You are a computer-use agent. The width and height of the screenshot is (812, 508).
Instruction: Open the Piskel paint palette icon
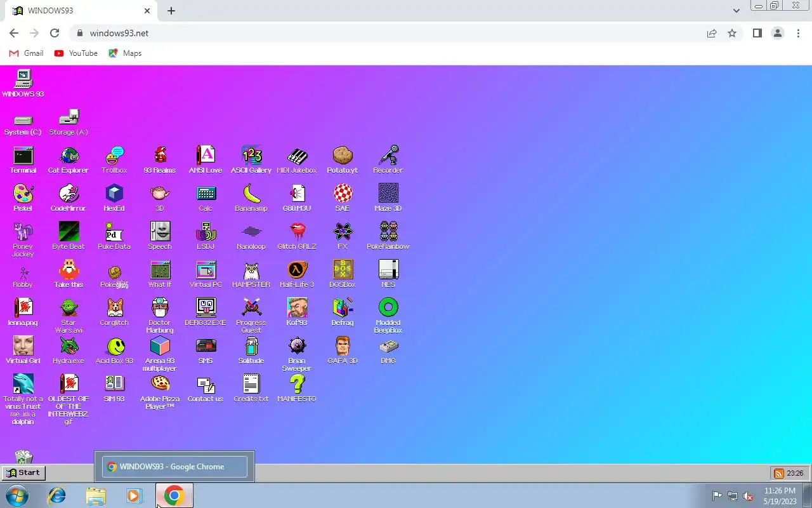[23, 194]
